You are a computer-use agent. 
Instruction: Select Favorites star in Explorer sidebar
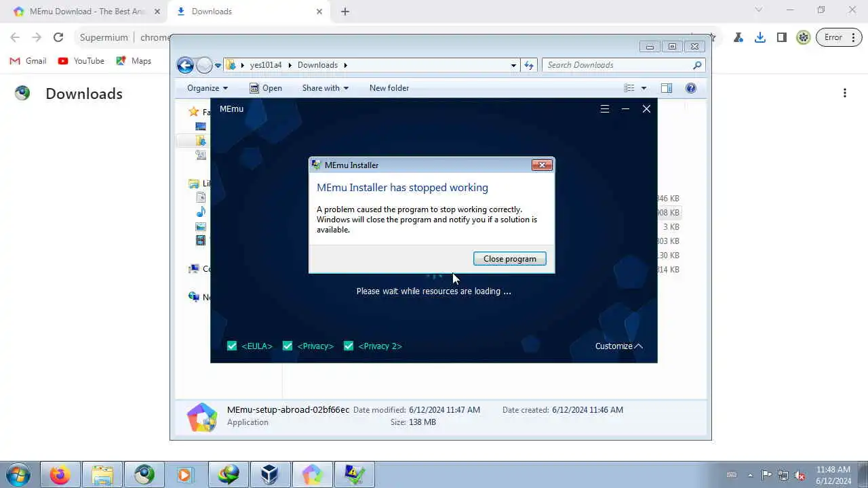pos(194,112)
